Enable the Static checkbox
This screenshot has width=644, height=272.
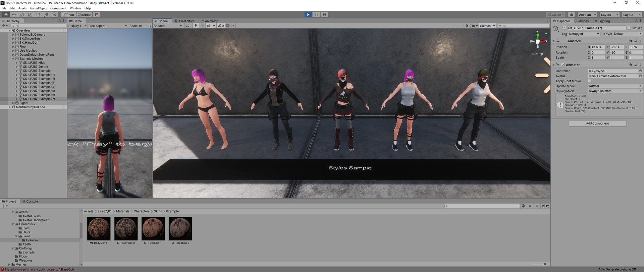[629, 28]
